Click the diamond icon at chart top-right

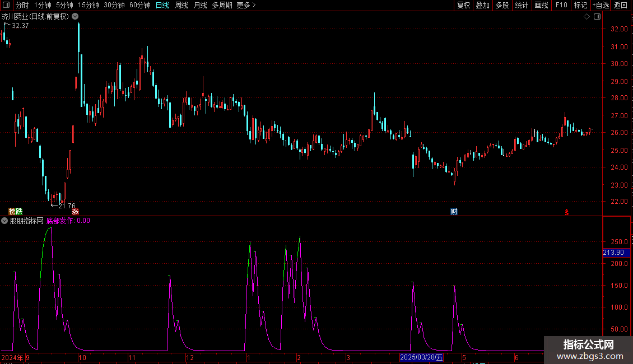(x=587, y=17)
